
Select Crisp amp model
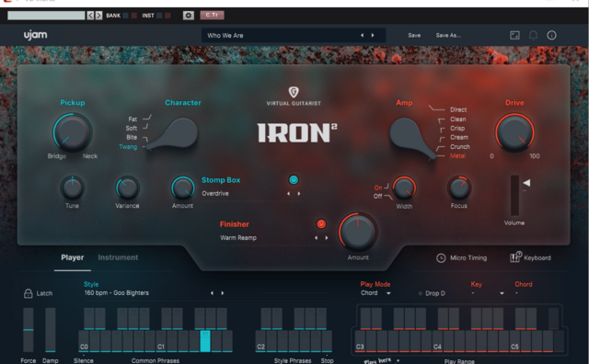pyautogui.click(x=457, y=128)
